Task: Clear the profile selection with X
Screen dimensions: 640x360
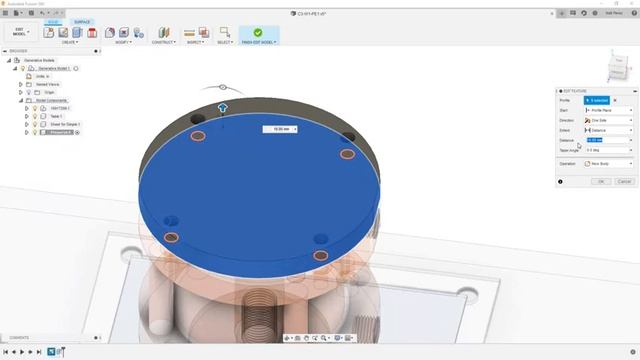Action: tap(615, 100)
